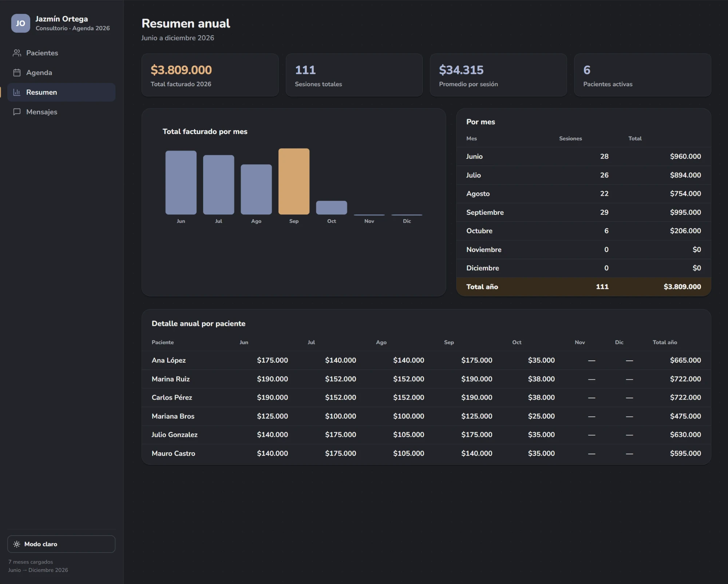The height and width of the screenshot is (584, 728).
Task: Click Septiembre's $995.000 total
Action: coord(685,212)
